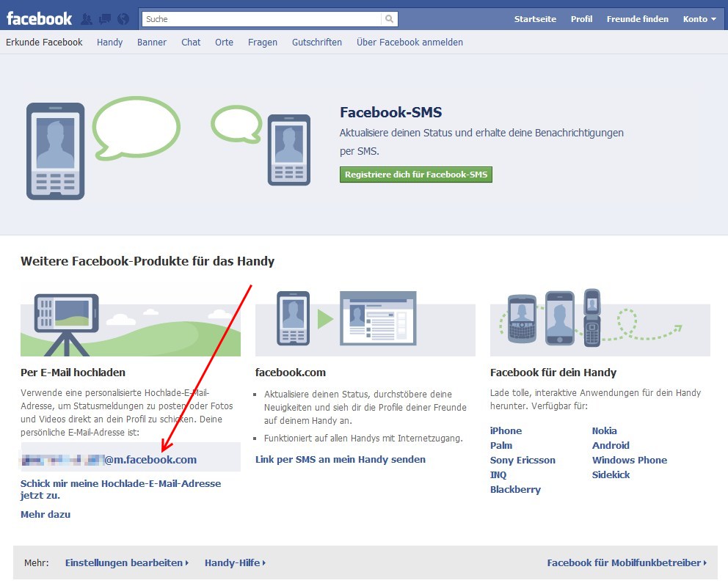
Task: Expand the Konto dropdown menu
Action: pyautogui.click(x=699, y=19)
